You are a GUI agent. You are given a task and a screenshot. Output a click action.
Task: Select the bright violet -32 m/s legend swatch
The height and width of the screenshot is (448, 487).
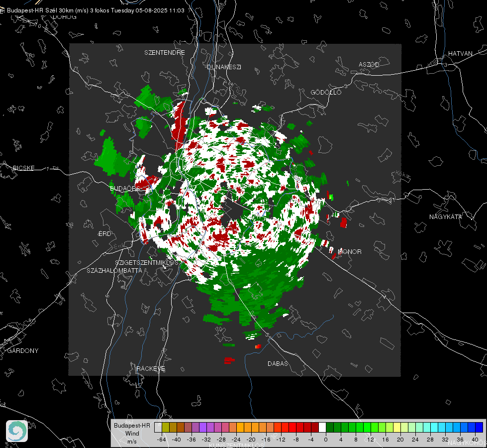[x=203, y=428]
